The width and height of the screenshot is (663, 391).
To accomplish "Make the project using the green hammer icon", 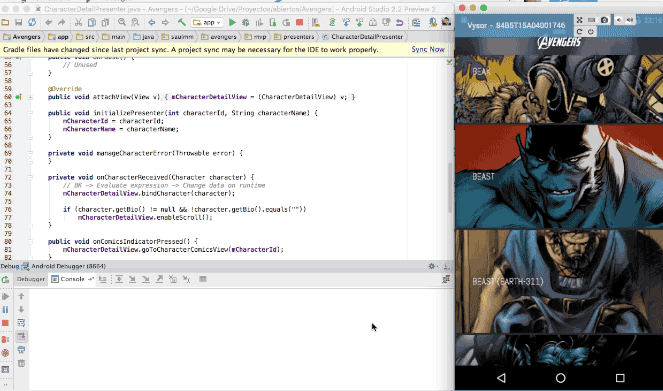I will 181,22.
